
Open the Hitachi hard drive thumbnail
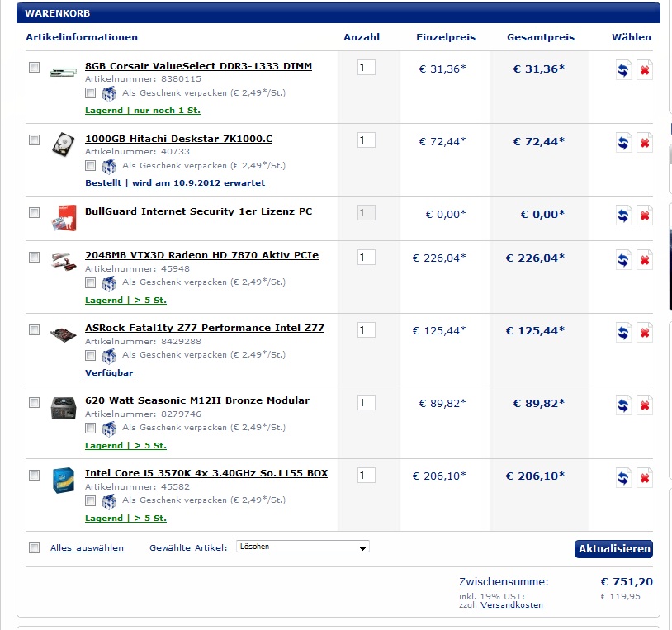coord(64,144)
